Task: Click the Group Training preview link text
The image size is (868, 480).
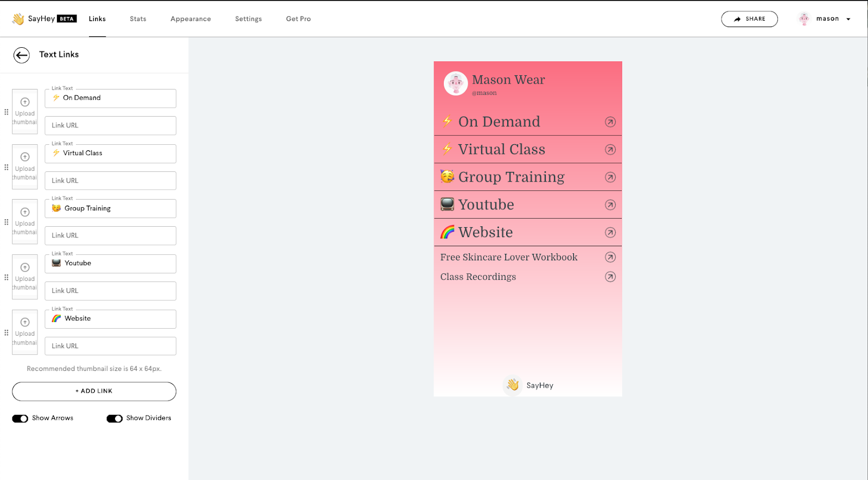Action: (x=512, y=177)
